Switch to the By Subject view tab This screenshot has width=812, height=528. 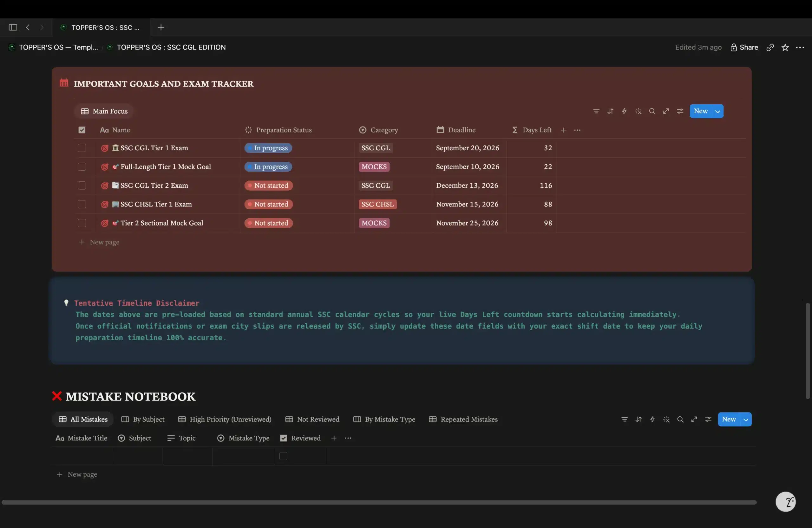click(143, 420)
